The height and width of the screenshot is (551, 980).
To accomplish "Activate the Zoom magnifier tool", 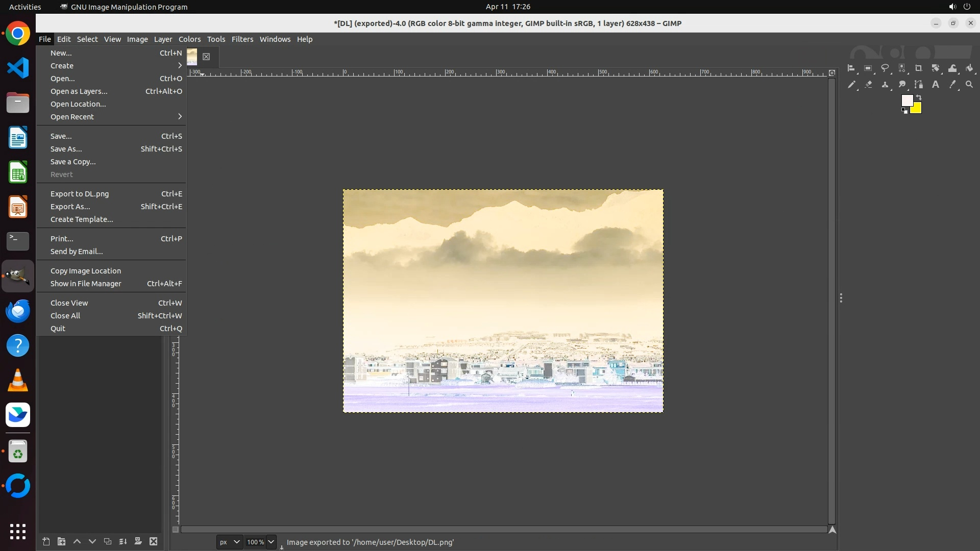I will tap(969, 85).
